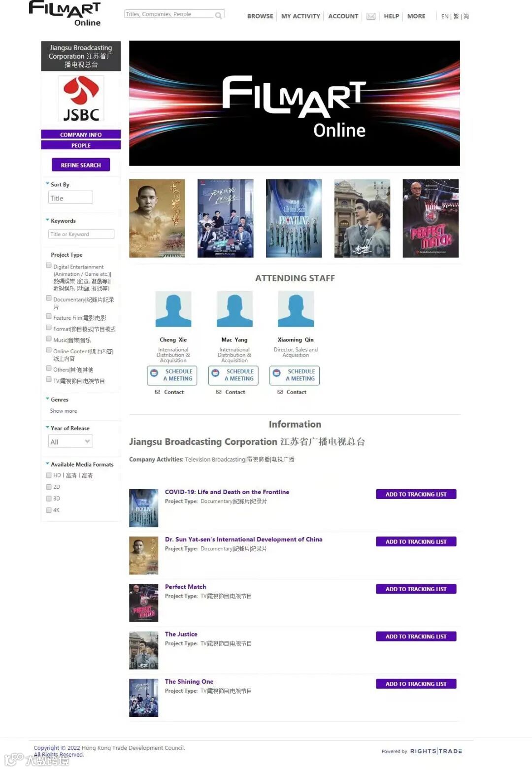Open The Shining One title link

tap(189, 681)
